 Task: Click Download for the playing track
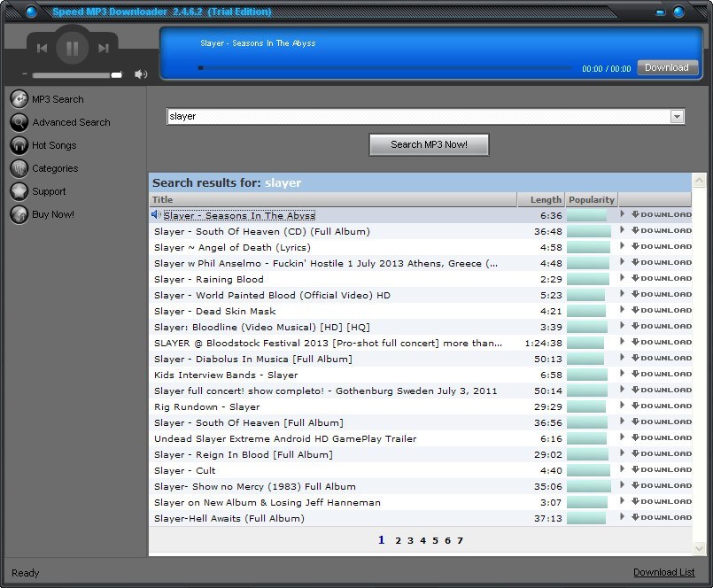coord(667,67)
